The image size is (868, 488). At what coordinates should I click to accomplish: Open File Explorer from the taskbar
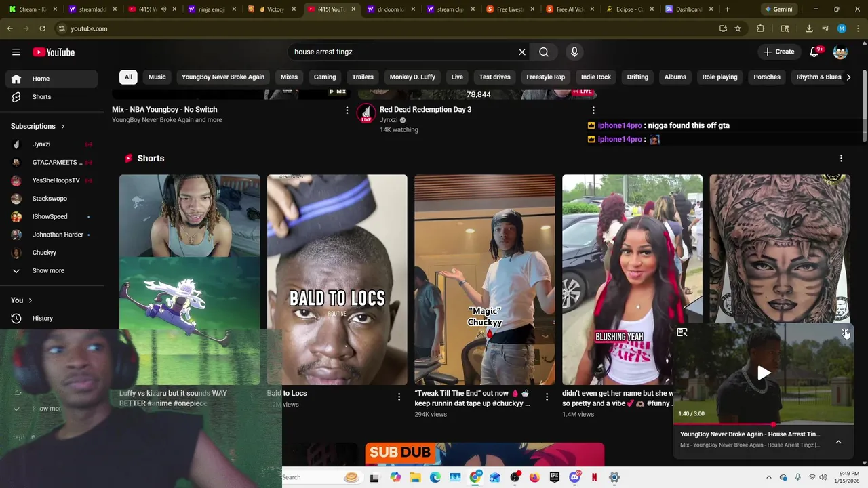click(415, 477)
